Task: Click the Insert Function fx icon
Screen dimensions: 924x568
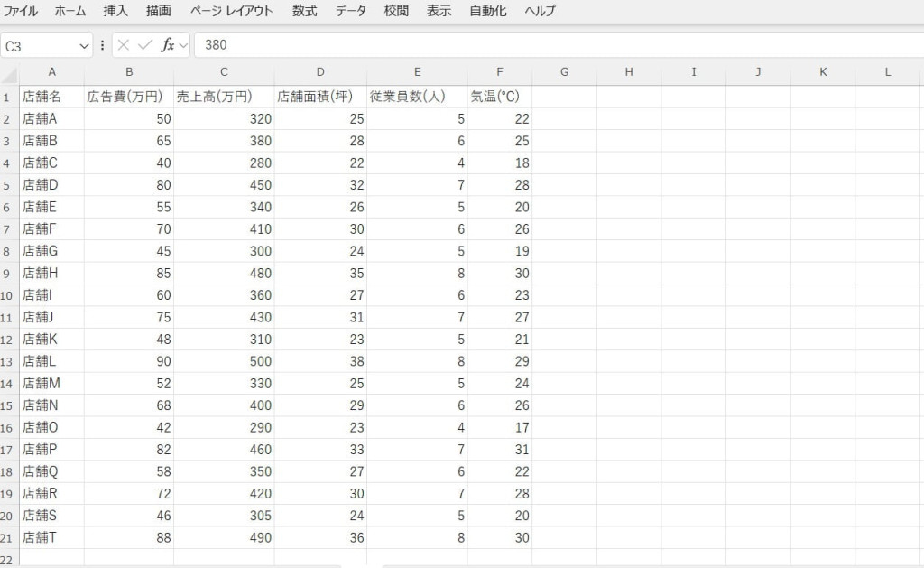Action: pyautogui.click(x=167, y=45)
